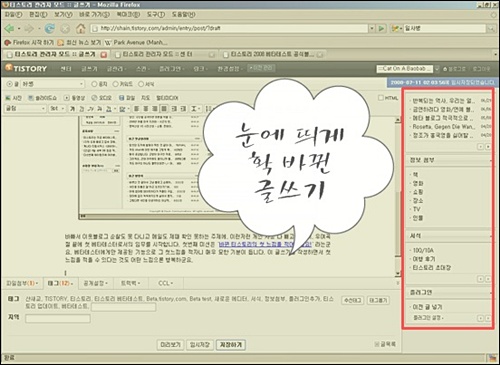Toggle the HTML editing checkbox

coord(381,98)
